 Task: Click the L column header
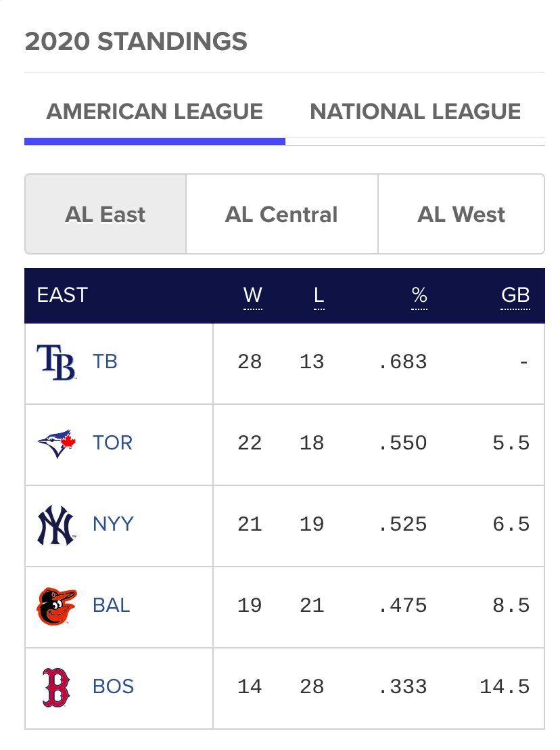(x=319, y=295)
